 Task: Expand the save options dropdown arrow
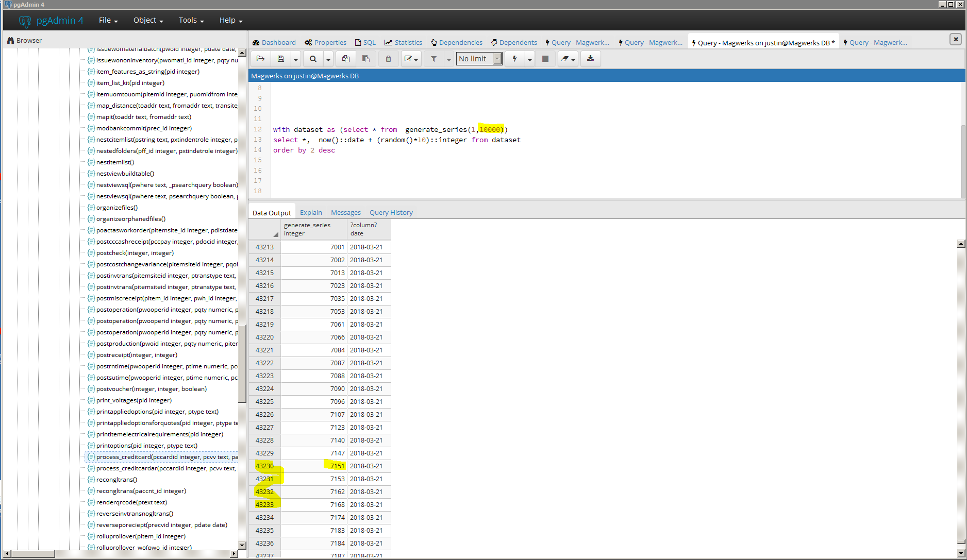[296, 59]
